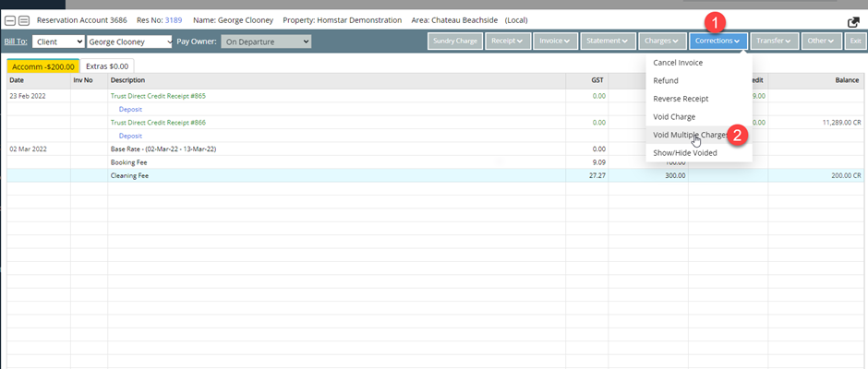Open account in new window icon
868x369 pixels.
pyautogui.click(x=853, y=21)
